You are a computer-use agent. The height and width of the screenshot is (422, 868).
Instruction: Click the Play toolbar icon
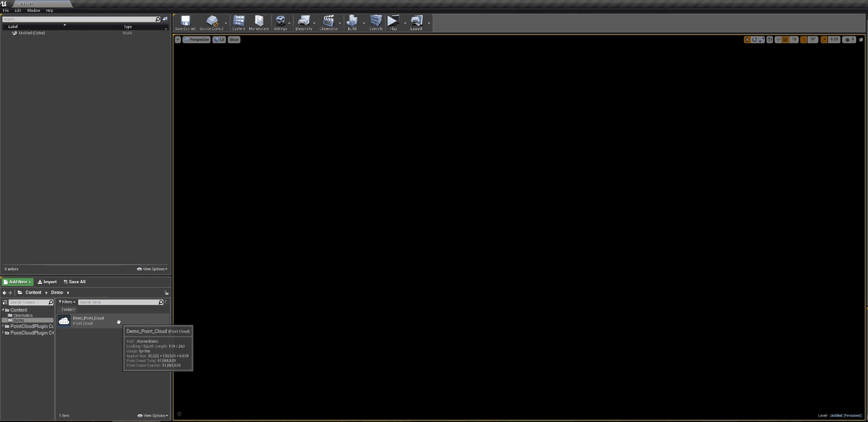click(393, 23)
